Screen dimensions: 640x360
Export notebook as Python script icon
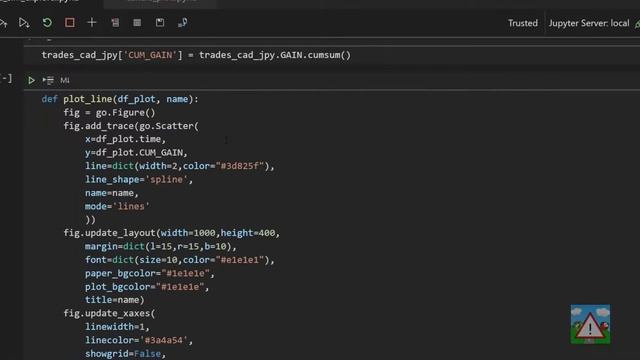click(x=182, y=22)
